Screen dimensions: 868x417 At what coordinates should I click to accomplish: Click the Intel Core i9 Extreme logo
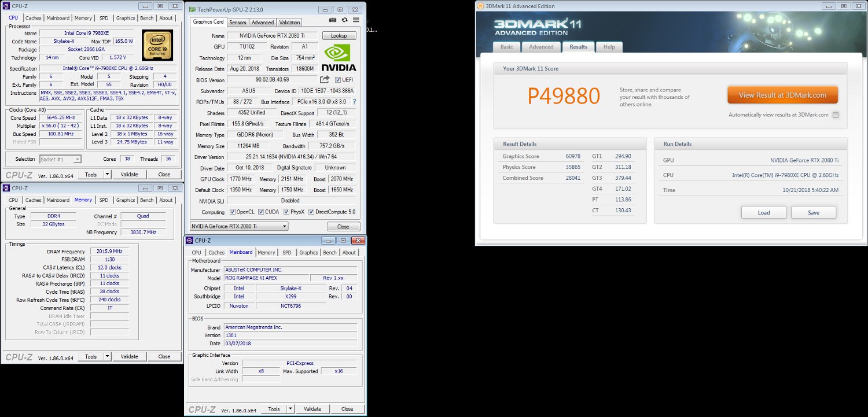tap(157, 44)
